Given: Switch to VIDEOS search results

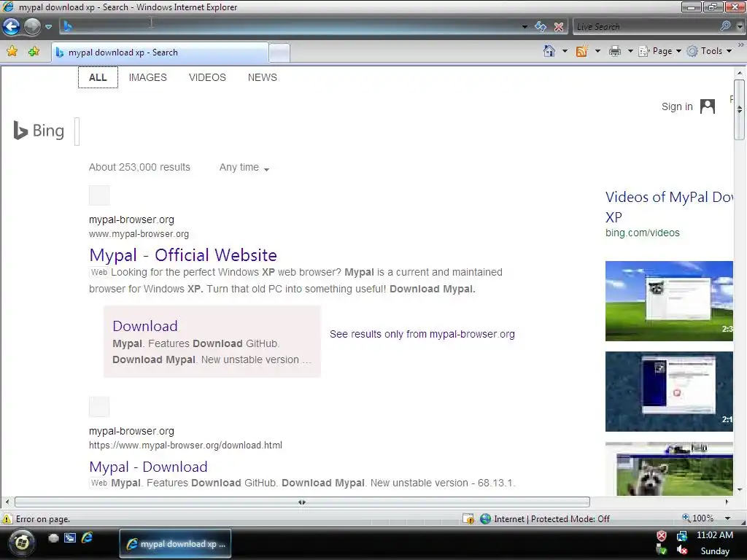Looking at the screenshot, I should (x=207, y=77).
